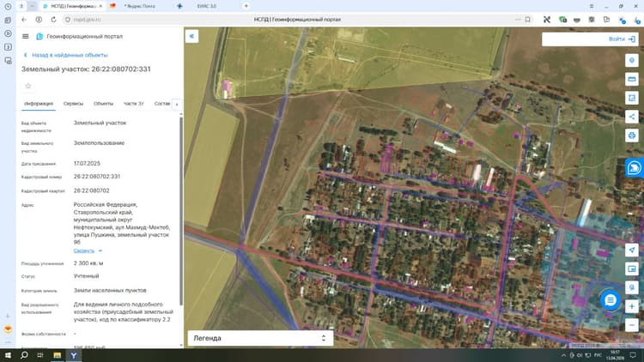
Task: Go back using browser back arrow
Action: click(x=24, y=19)
